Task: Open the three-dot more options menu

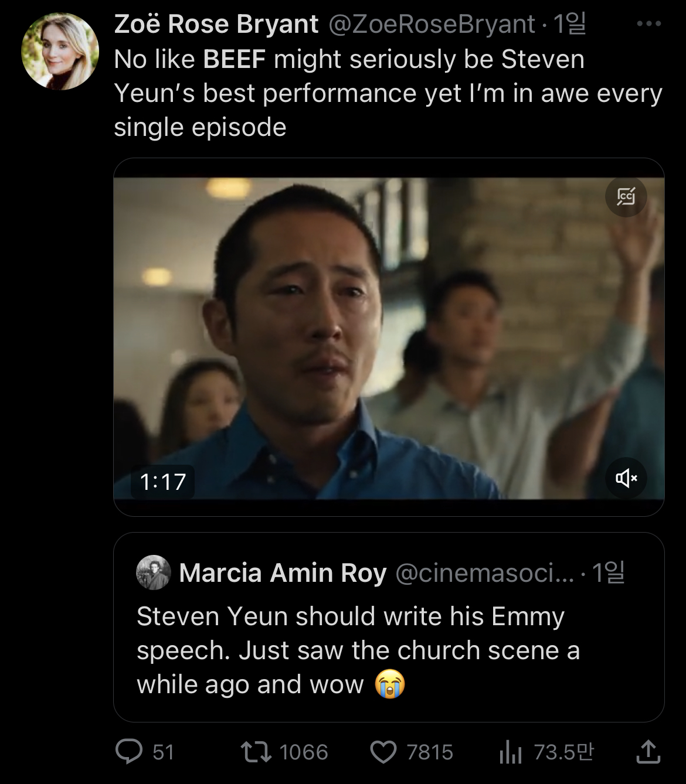Action: coord(648,24)
